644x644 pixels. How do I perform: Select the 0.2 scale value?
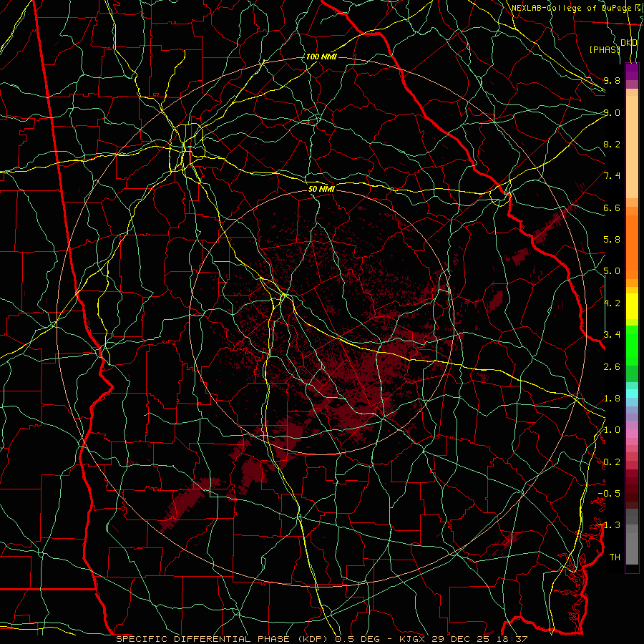click(612, 462)
